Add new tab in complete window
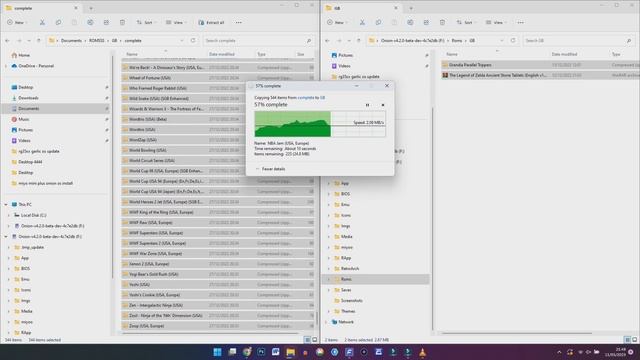640x360 pixels. coord(91,8)
